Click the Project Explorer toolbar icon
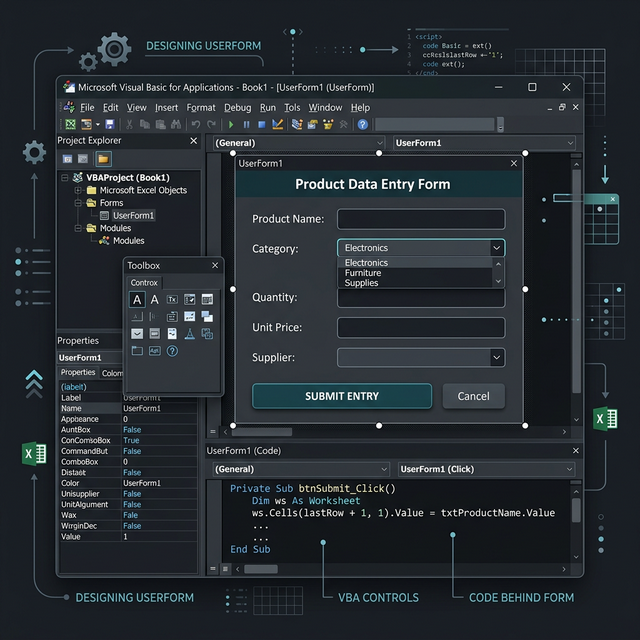Viewport: 640px width, 640px height. [x=297, y=124]
